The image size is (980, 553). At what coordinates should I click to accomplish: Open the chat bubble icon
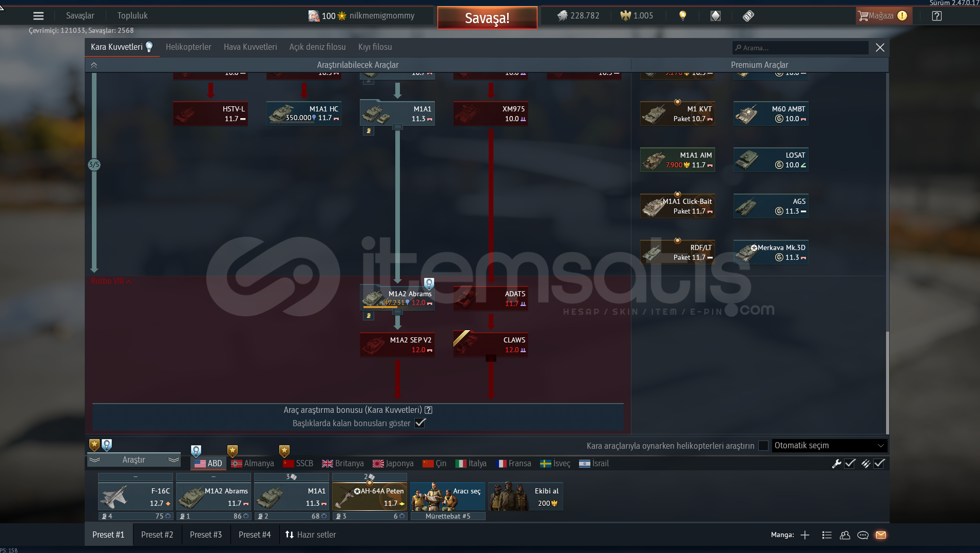(863, 535)
